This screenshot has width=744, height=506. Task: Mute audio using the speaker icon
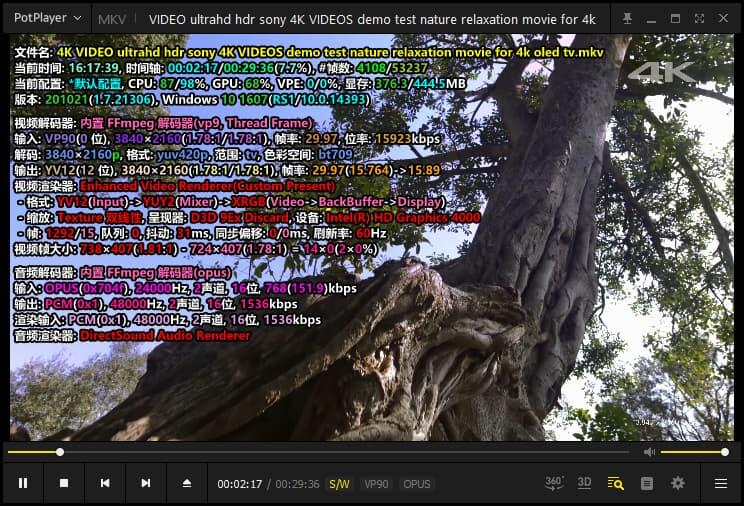(x=649, y=452)
